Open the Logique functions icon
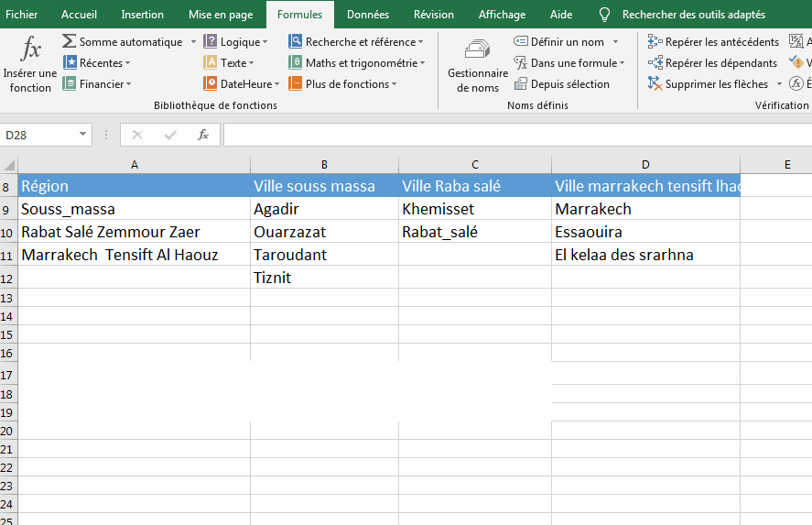 pos(211,41)
